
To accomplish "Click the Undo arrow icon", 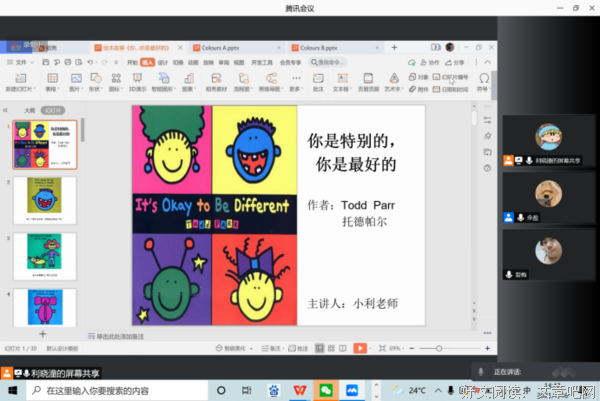I will point(90,62).
